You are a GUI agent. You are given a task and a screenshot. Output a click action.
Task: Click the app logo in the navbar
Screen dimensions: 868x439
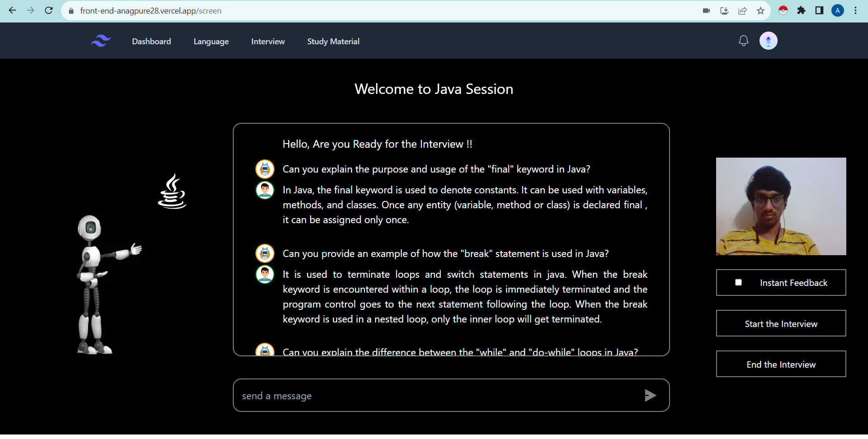click(x=100, y=41)
